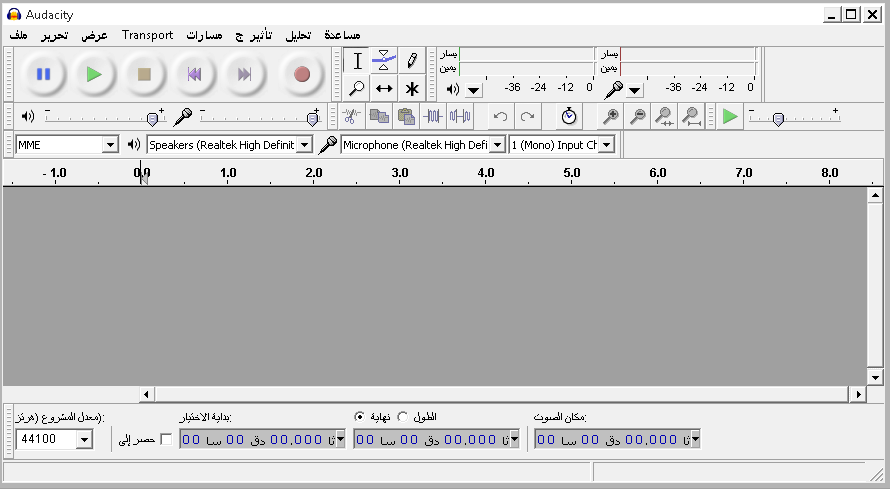
Task: Click Fit Selection in window icon
Action: 664,117
